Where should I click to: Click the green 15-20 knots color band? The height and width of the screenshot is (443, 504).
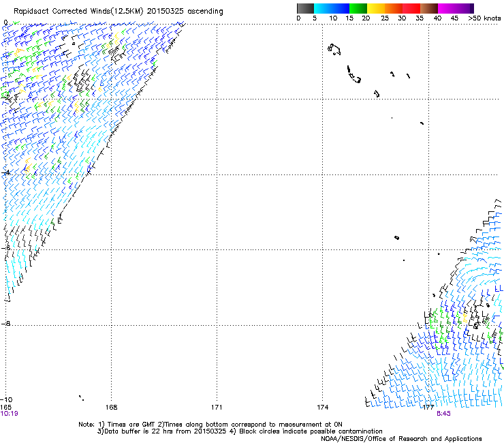358,8
